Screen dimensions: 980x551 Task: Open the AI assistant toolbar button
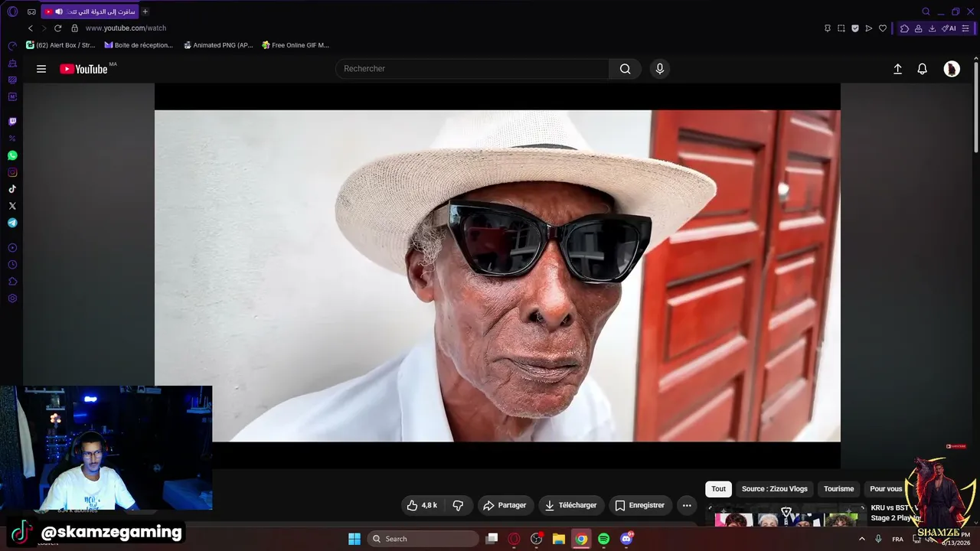tap(949, 28)
